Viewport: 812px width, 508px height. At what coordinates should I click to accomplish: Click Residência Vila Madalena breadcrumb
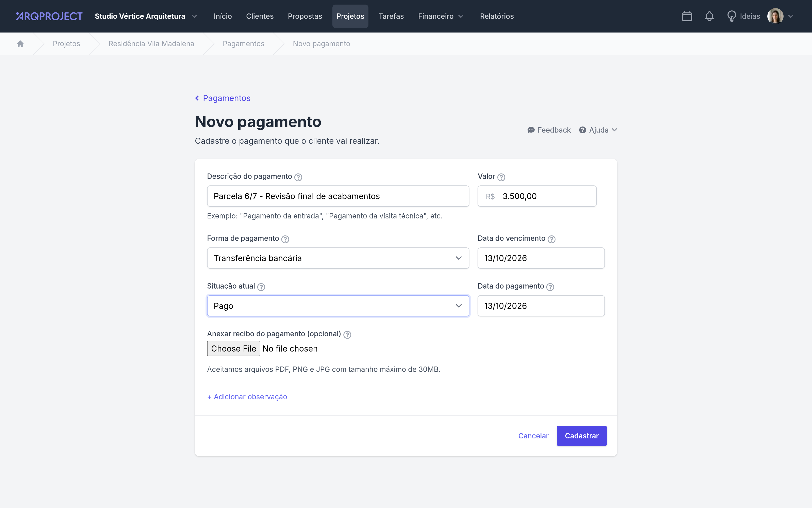[x=151, y=44]
